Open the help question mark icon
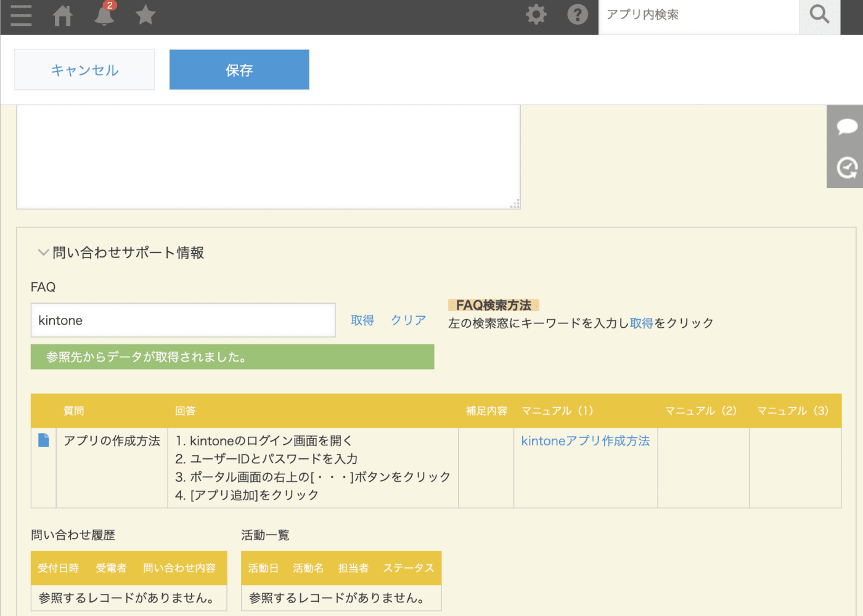 point(578,14)
